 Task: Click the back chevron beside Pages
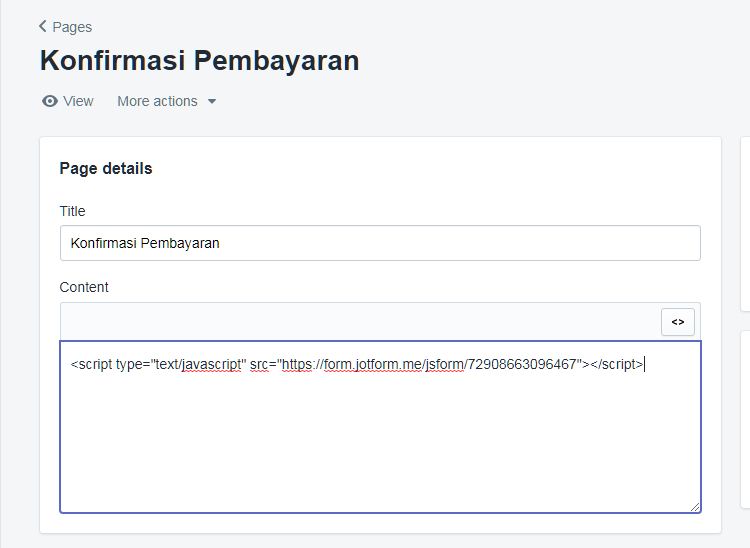pyautogui.click(x=43, y=26)
